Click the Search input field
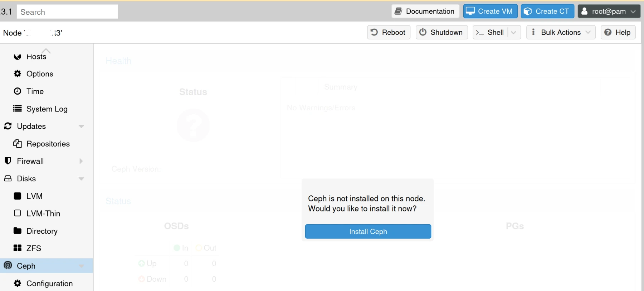The image size is (644, 291). coord(67,11)
